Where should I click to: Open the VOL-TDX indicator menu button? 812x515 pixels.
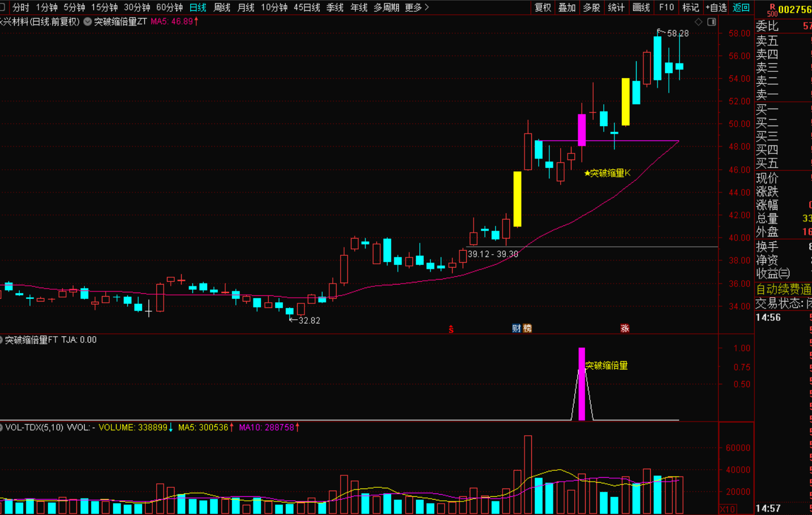pyautogui.click(x=2, y=427)
